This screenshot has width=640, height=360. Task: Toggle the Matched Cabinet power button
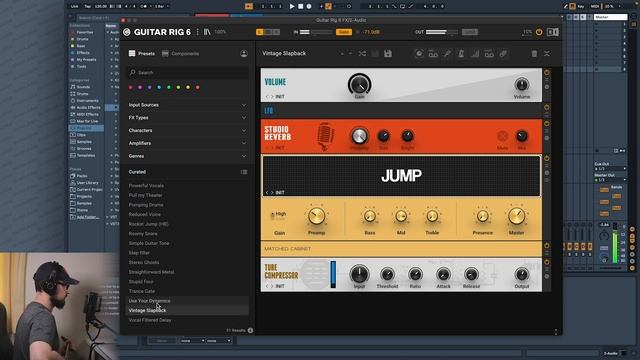click(x=547, y=246)
